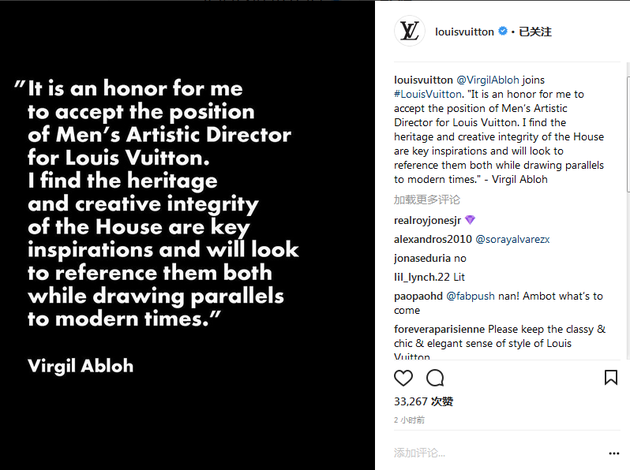This screenshot has height=470, width=630.
Task: Load more comments via 加载更多评论
Action: tap(427, 200)
